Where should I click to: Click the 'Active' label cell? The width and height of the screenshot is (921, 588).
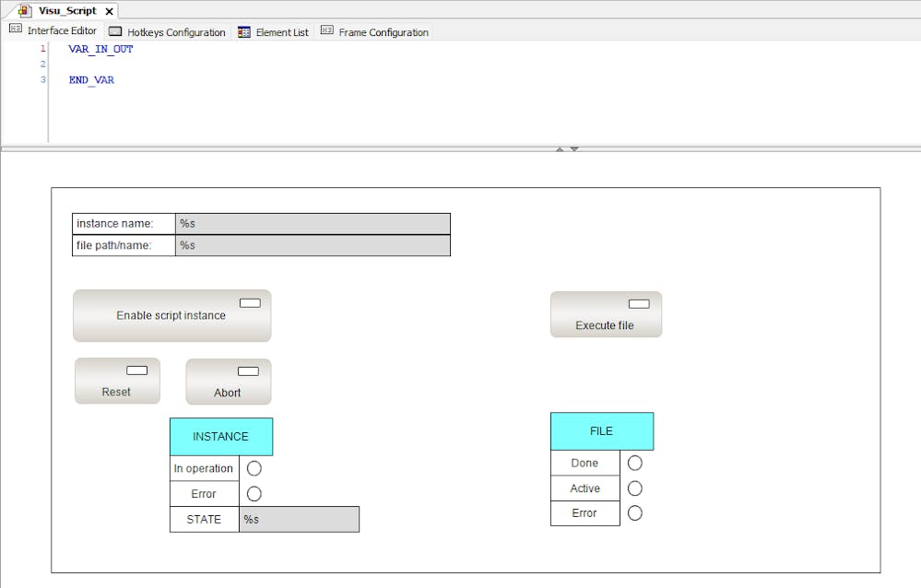(x=585, y=488)
